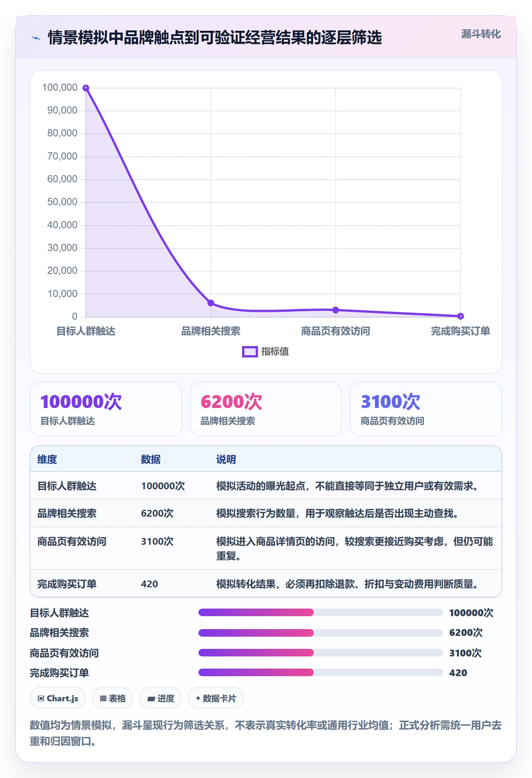This screenshot has width=532, height=778.
Task: Click the 3100次 cell in the table
Action: 157,541
